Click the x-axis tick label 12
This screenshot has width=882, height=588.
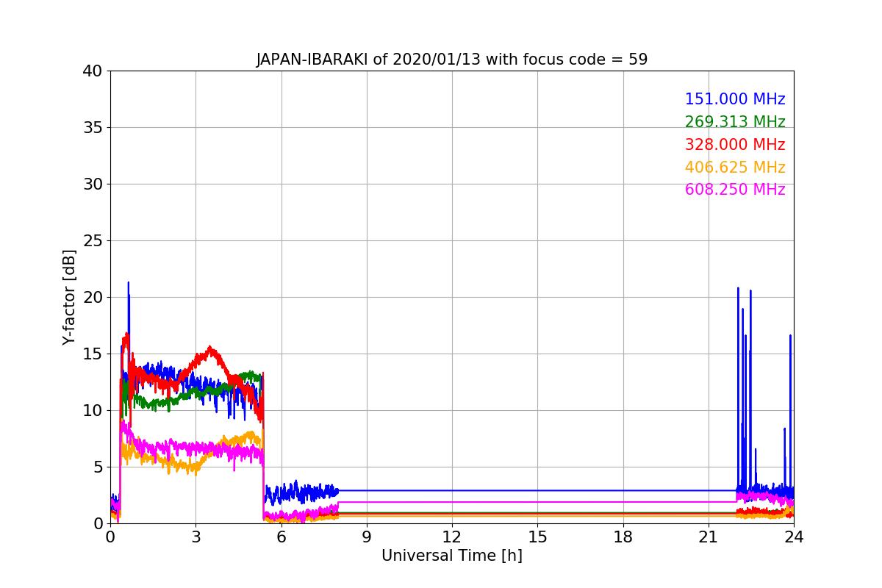(x=452, y=537)
